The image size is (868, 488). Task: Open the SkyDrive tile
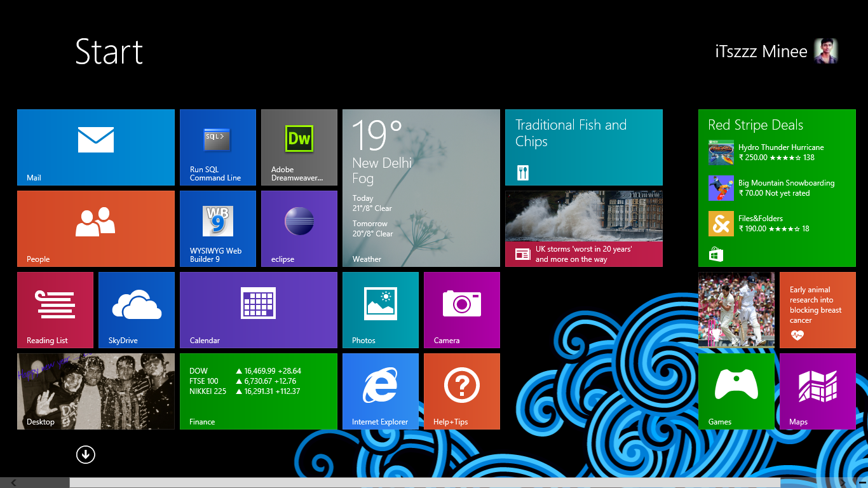[x=137, y=310]
